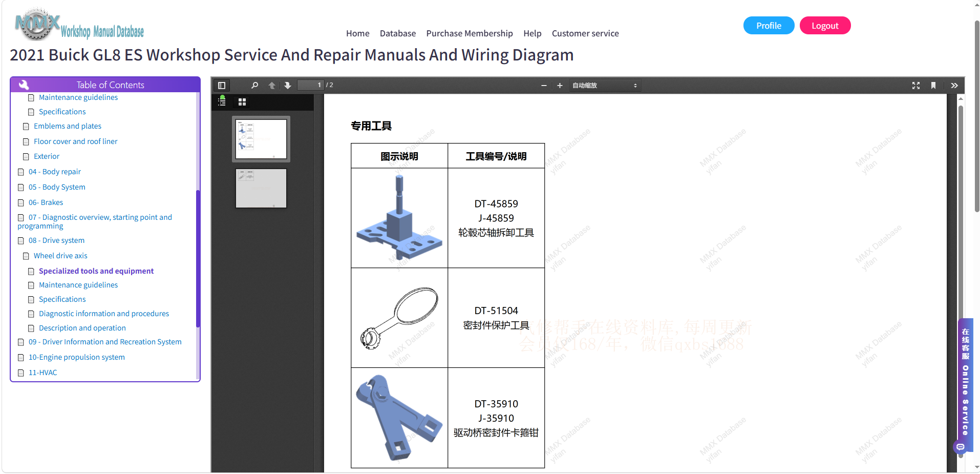
Task: Click the Logout button
Action: [825, 26]
